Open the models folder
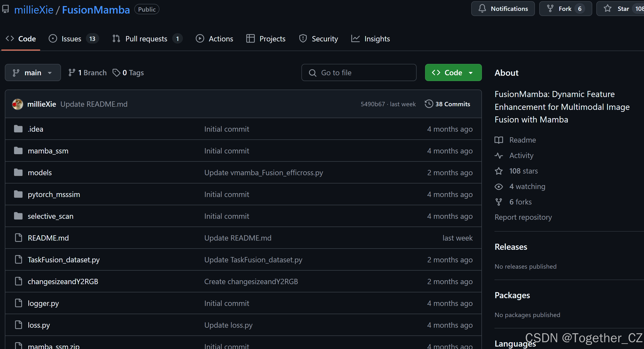The width and height of the screenshot is (644, 349). pyautogui.click(x=40, y=173)
